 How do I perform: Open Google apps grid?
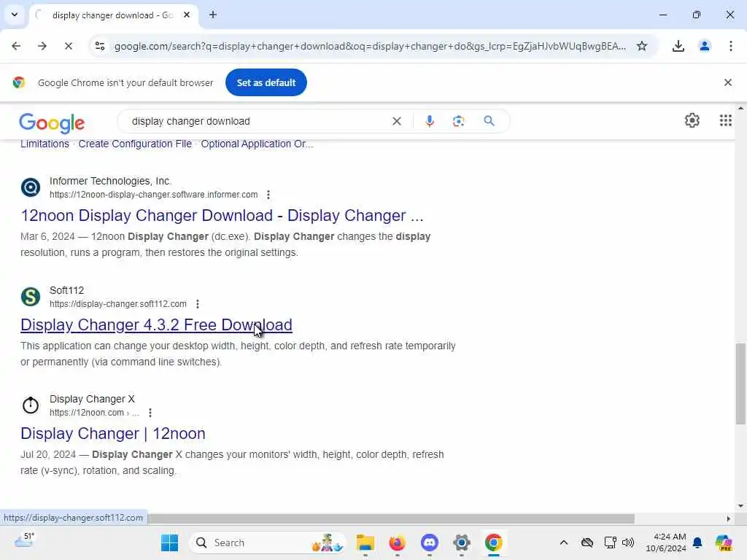tap(725, 120)
